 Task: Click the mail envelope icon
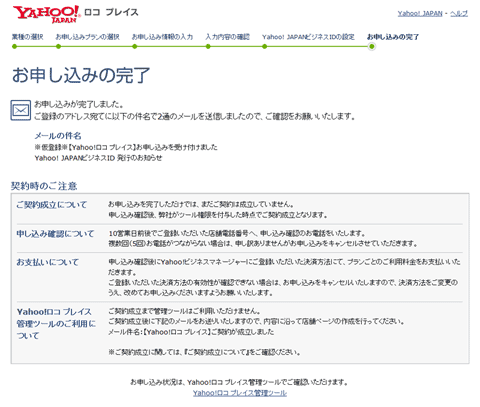pyautogui.click(x=21, y=110)
